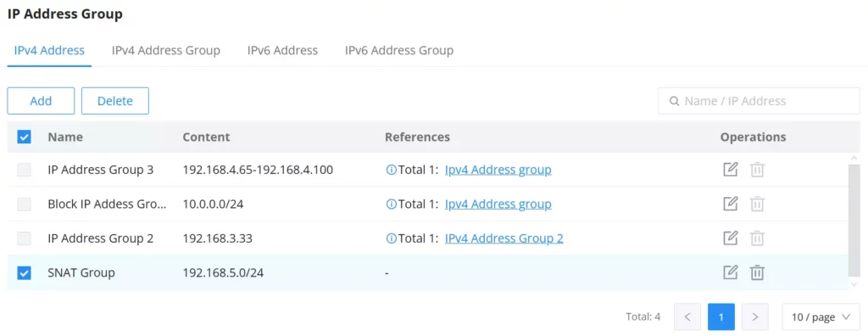
Task: Click the 192.168.3.33 content cell
Action: (x=218, y=238)
